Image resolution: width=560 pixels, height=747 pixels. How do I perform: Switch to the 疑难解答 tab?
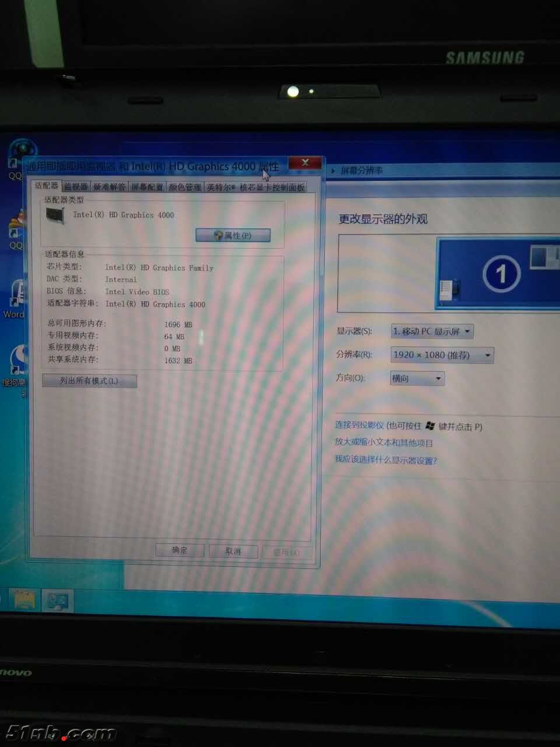click(109, 187)
